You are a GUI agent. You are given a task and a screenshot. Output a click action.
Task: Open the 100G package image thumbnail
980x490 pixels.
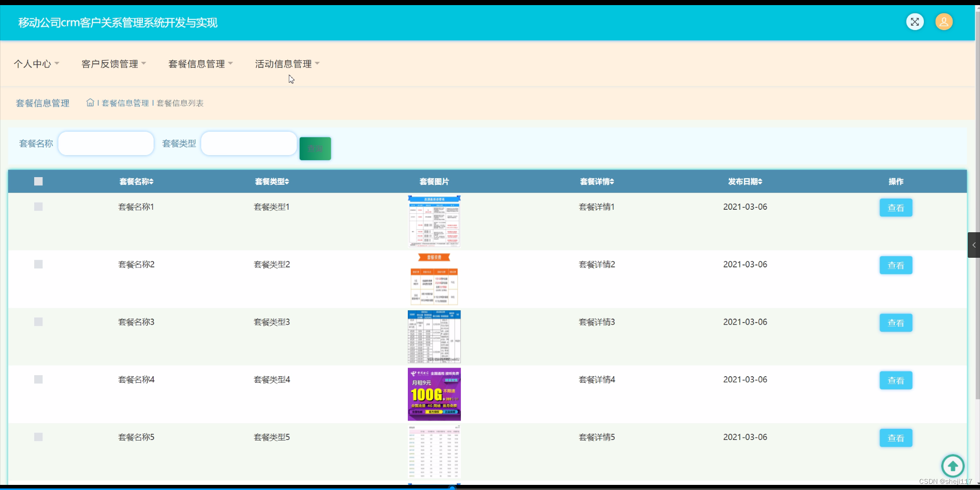click(434, 394)
